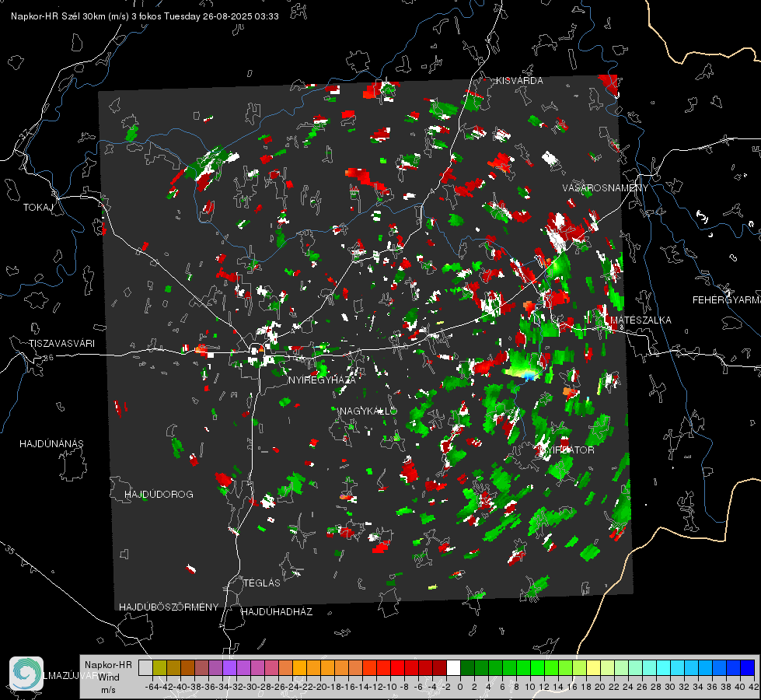Click the HAJDÚDOROG label
761x700 pixels.
tap(159, 495)
